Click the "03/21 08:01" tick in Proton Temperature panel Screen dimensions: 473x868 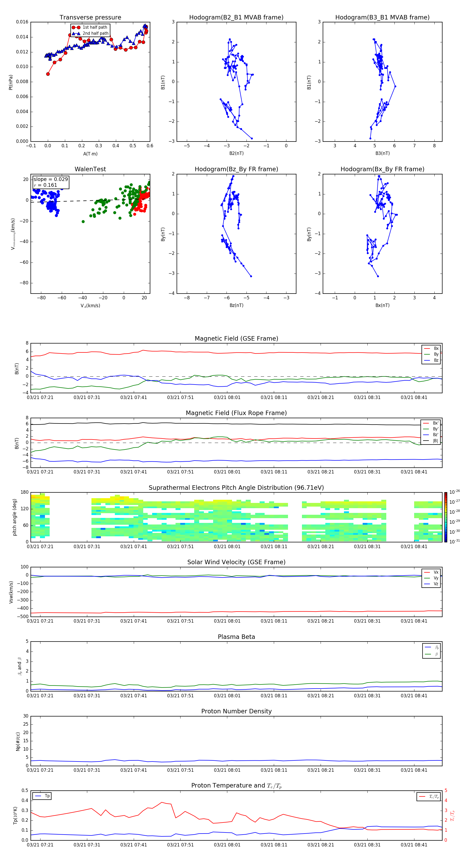click(227, 845)
